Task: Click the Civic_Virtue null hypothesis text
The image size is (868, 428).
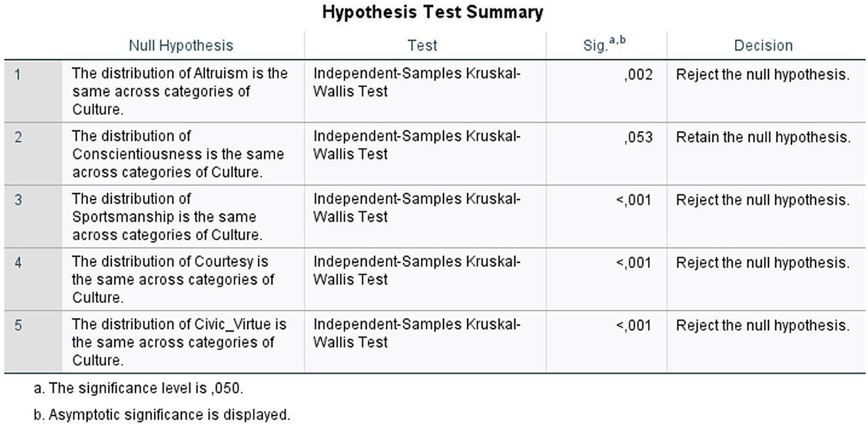Action: click(x=179, y=342)
